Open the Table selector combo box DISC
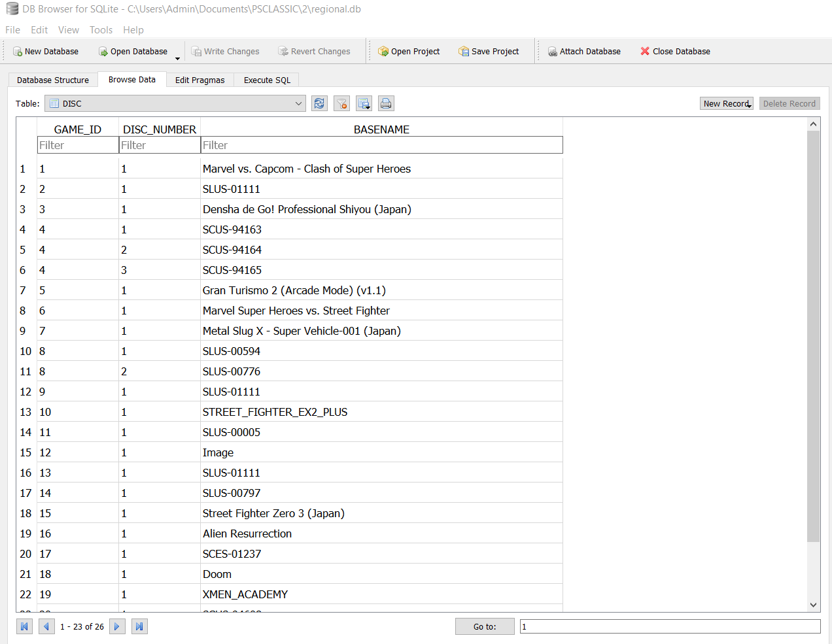The width and height of the screenshot is (832, 644). click(175, 103)
